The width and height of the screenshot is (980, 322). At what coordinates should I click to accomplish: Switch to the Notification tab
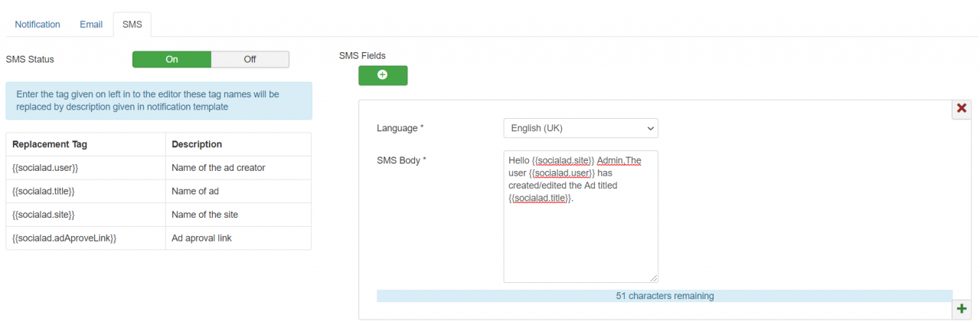(x=38, y=25)
